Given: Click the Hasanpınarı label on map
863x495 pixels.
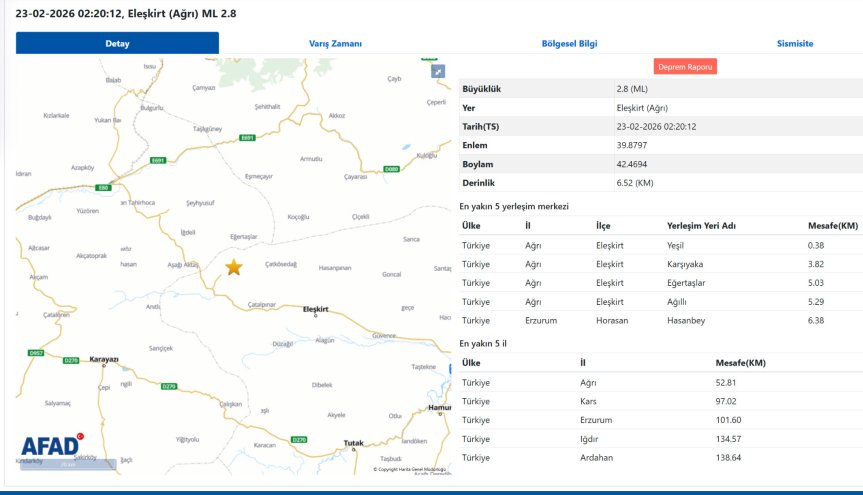Looking at the screenshot, I should point(335,268).
